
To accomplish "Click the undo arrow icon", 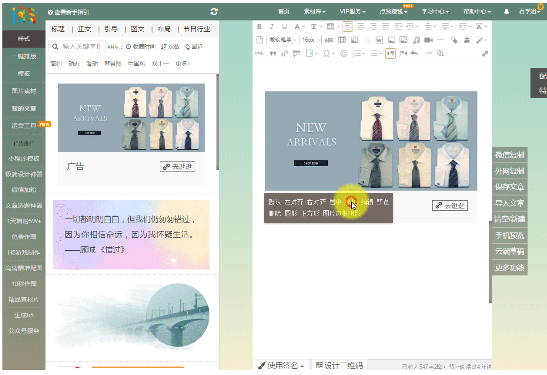I will (x=414, y=53).
